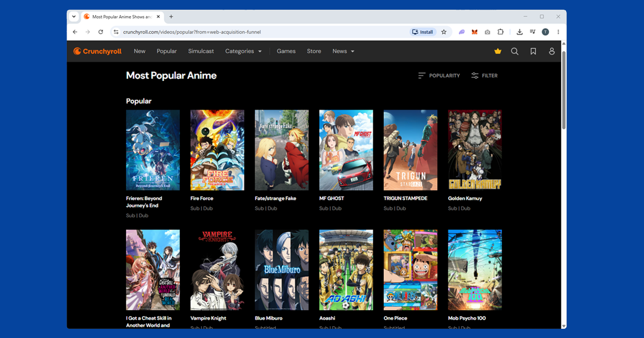This screenshot has height=338, width=644.
Task: Select the Golden Kamuy poster
Action: point(475,150)
